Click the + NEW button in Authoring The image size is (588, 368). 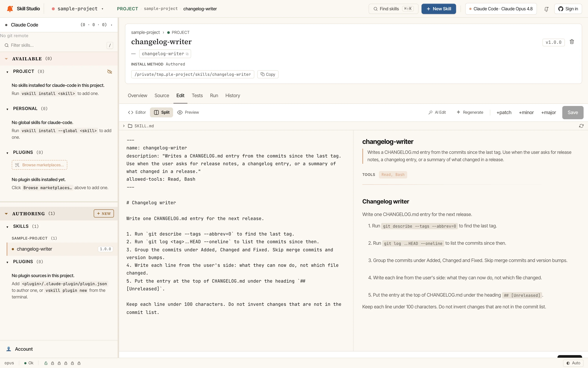pos(104,213)
